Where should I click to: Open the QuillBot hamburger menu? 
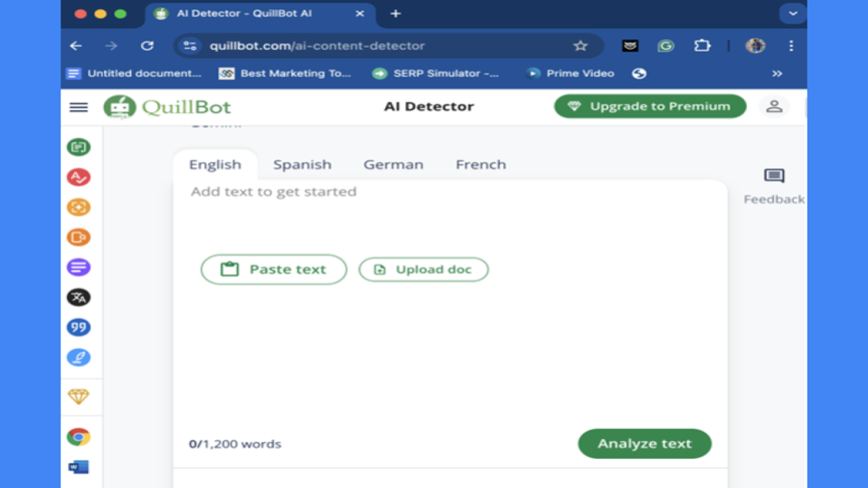[x=79, y=107]
